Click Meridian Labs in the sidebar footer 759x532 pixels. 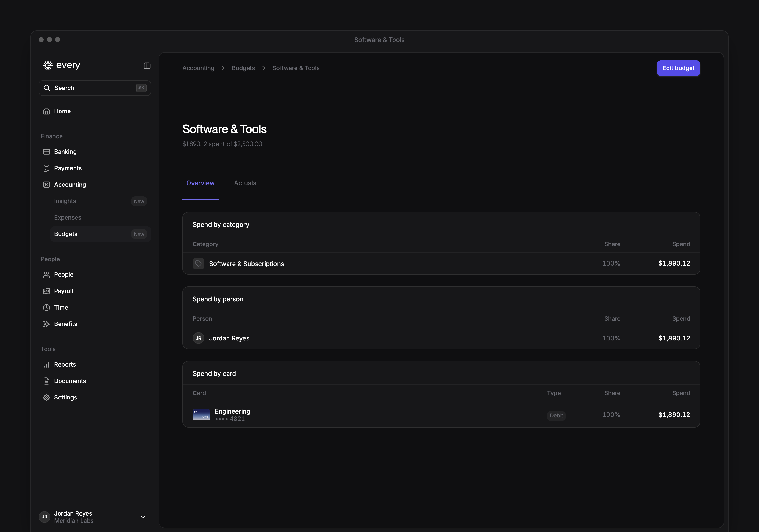pyautogui.click(x=74, y=521)
